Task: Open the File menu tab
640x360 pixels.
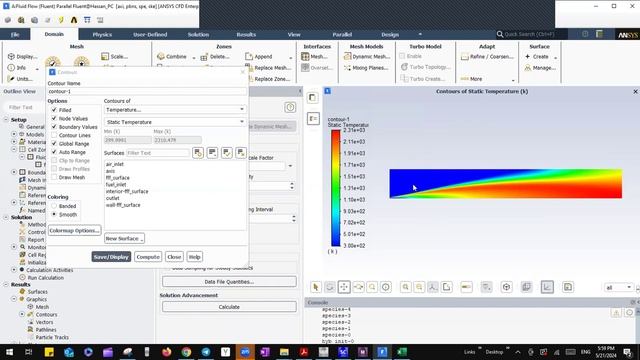Action: [15, 34]
